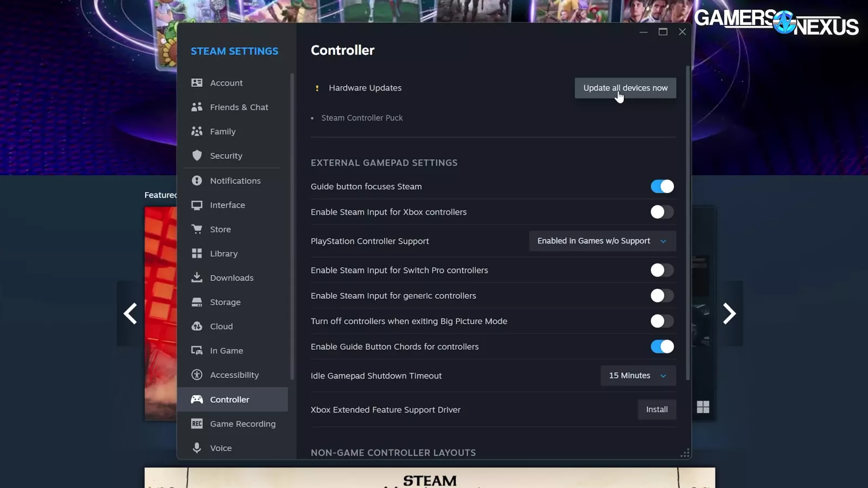Click the Idle Gamepad Shutdown Timeout label

click(x=376, y=376)
